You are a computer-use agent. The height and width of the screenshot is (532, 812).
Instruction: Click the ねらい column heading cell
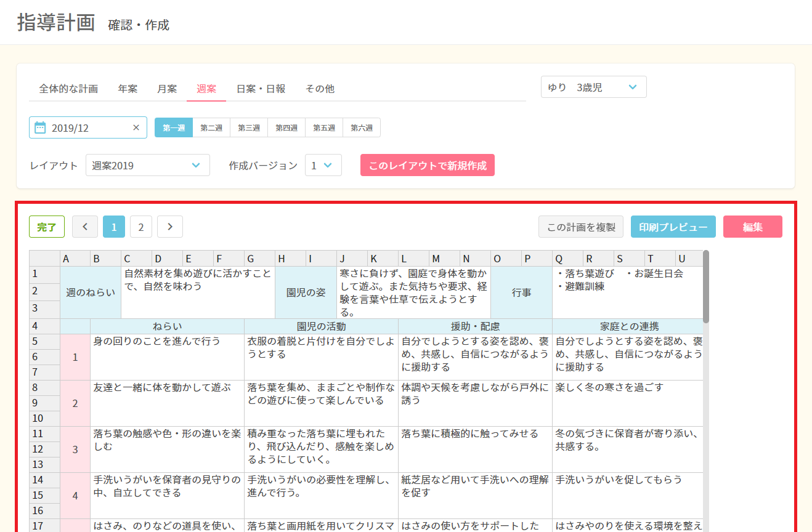168,326
